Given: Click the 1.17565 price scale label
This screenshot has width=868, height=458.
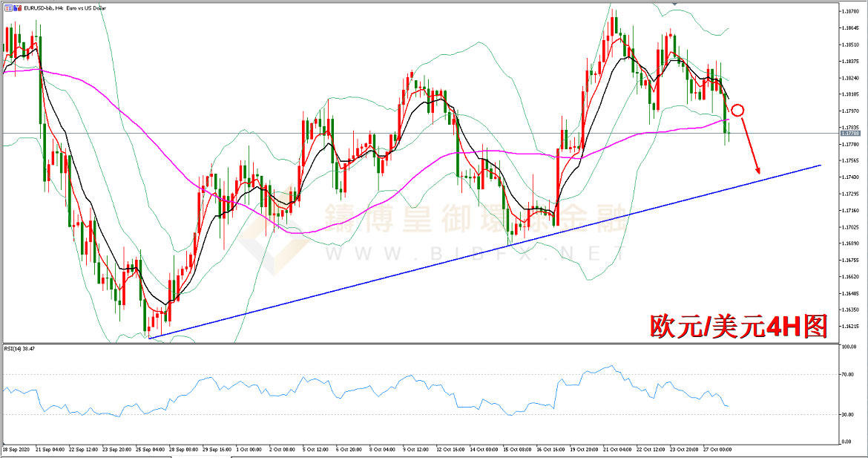Looking at the screenshot, I should (x=850, y=160).
